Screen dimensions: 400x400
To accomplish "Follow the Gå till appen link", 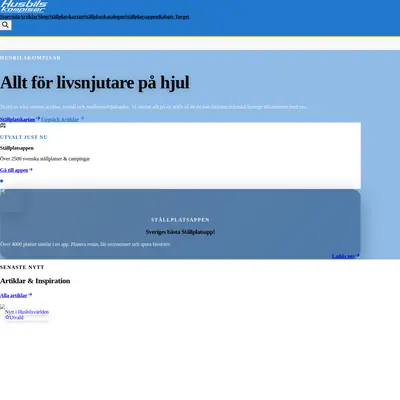I will click(x=16, y=170).
